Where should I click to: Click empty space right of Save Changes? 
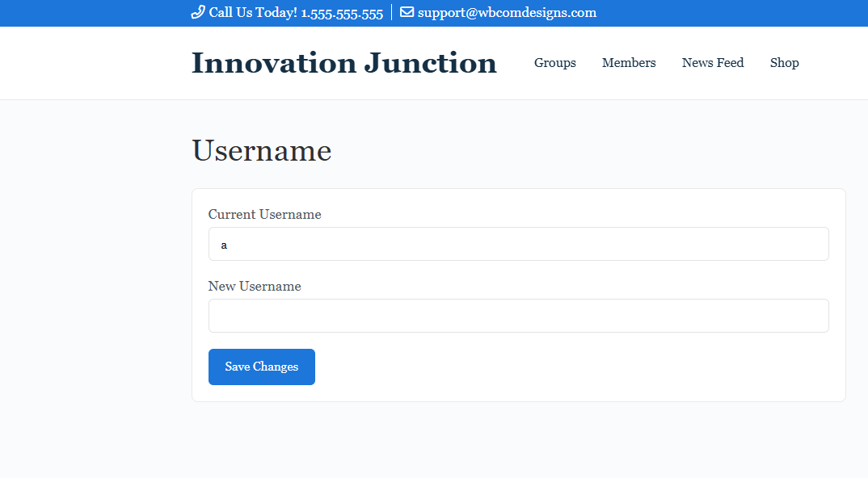[x=566, y=367]
